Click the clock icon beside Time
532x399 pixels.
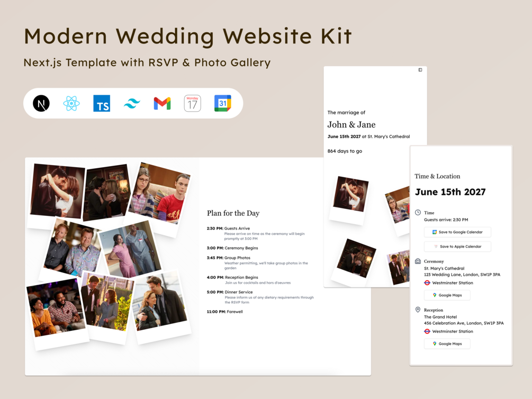418,212
